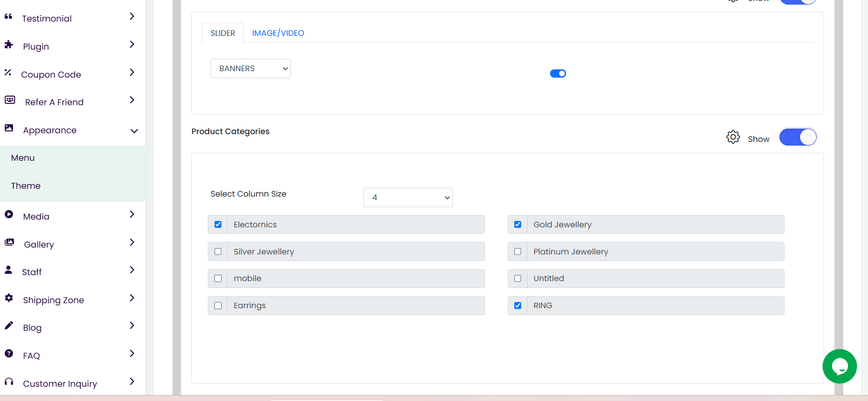Viewport: 868px width, 401px height.
Task: Click the Appearance image icon
Action: [x=9, y=128]
